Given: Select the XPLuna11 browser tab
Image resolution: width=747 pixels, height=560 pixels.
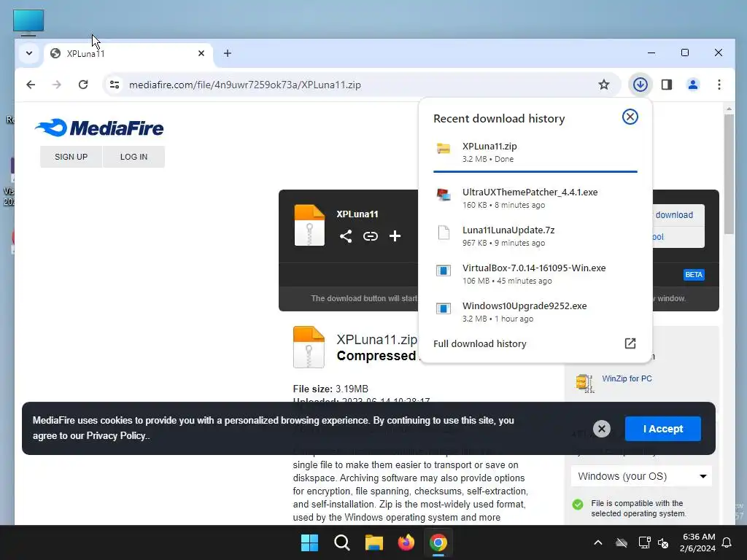Looking at the screenshot, I should 128,53.
